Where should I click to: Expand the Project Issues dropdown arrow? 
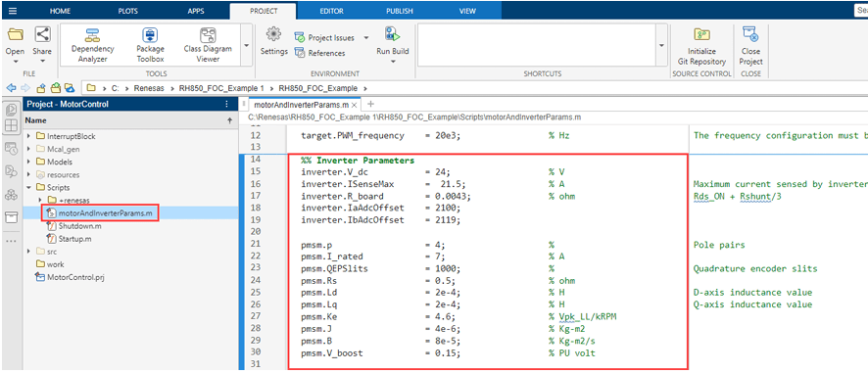pos(365,38)
